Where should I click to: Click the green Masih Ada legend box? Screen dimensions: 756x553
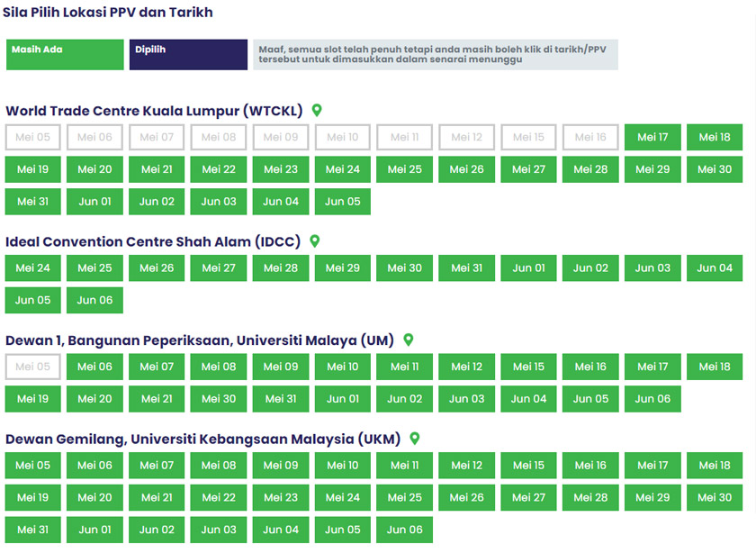coord(65,55)
